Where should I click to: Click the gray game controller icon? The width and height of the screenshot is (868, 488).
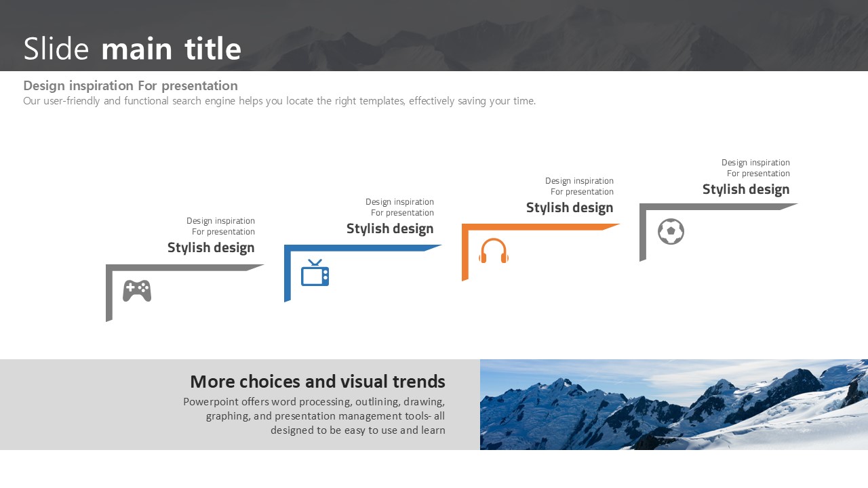coord(137,291)
